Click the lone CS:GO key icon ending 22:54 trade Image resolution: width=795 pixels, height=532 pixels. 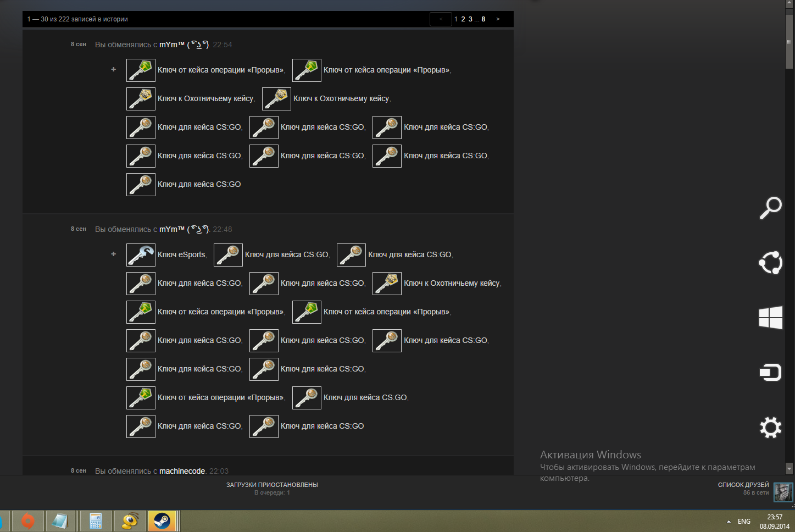(141, 185)
